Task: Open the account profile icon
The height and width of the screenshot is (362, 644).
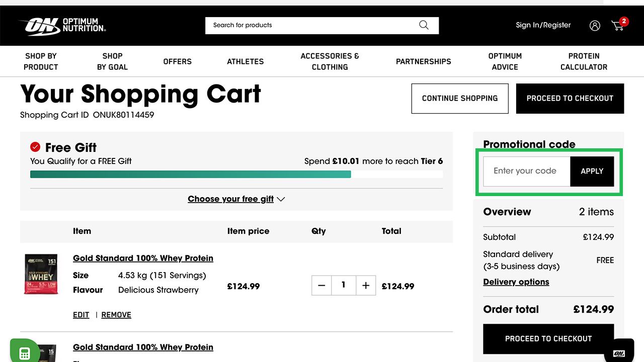Action: pos(595,26)
